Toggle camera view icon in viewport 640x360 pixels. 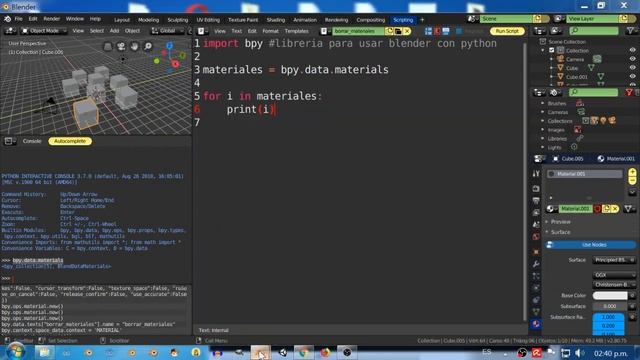click(121, 47)
